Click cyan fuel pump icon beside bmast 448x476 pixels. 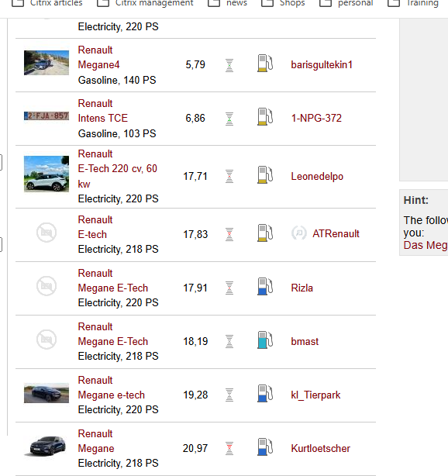(265, 340)
